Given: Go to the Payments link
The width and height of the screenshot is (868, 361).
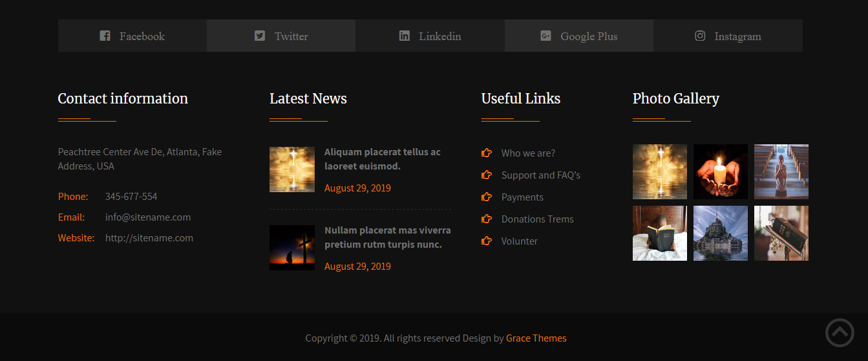Looking at the screenshot, I should (x=522, y=197).
